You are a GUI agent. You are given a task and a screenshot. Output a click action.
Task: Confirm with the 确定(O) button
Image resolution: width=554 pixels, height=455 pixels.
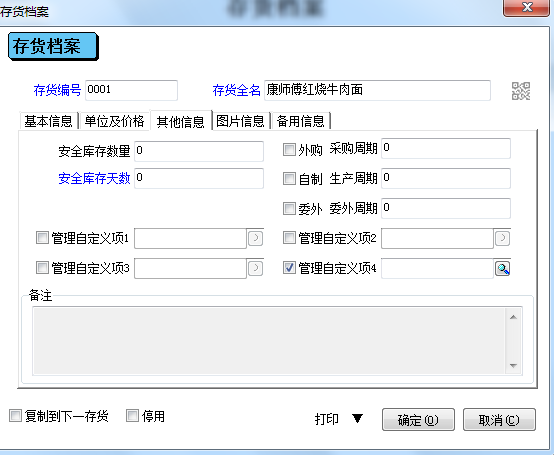click(418, 420)
